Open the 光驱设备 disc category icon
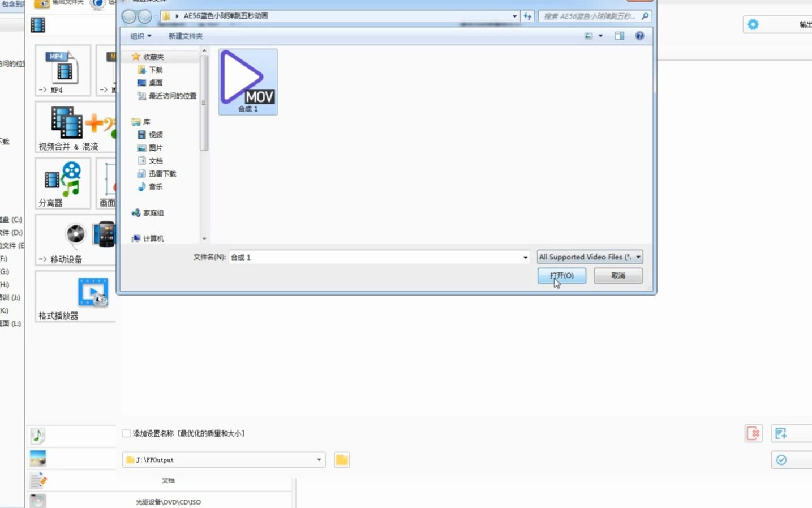The image size is (812, 508). pos(37,501)
